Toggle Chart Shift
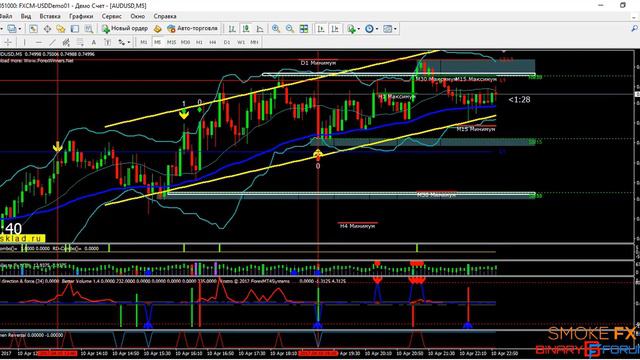The height and width of the screenshot is (360, 640). (x=335, y=29)
